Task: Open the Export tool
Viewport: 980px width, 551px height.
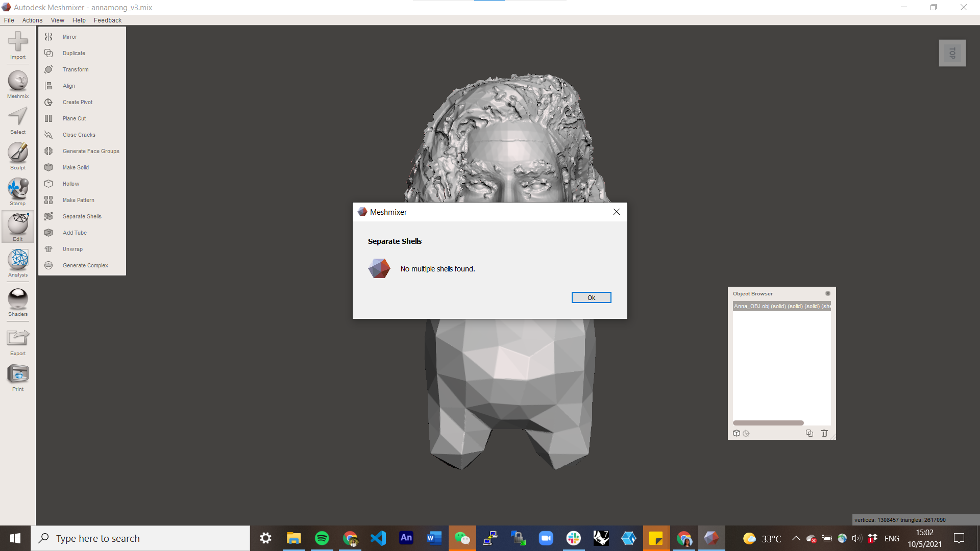Action: pyautogui.click(x=17, y=338)
